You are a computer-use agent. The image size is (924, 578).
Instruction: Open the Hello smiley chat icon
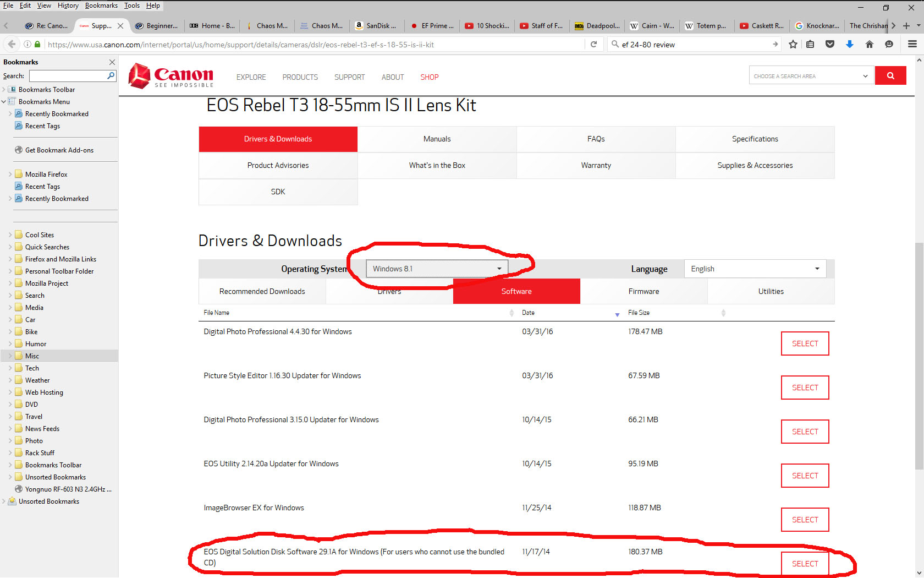pos(889,44)
